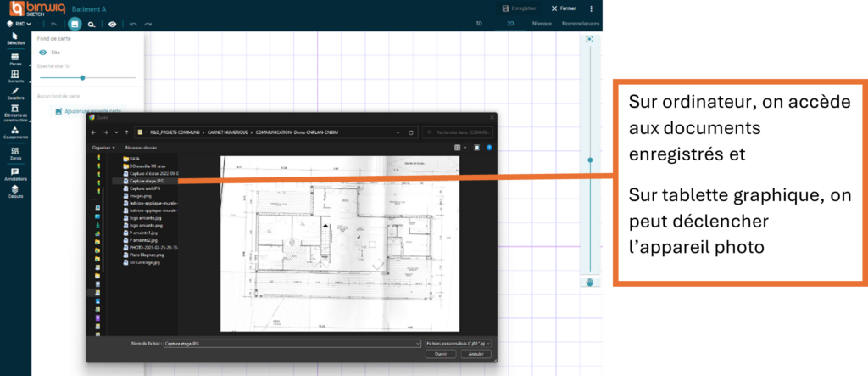Open the Organiser dropdown menu
Screen dimensions: 868x376
click(x=103, y=148)
